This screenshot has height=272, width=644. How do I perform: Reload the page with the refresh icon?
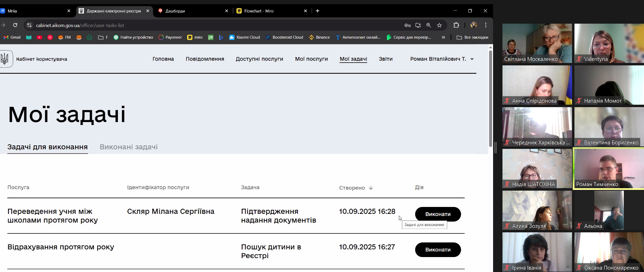(15, 25)
